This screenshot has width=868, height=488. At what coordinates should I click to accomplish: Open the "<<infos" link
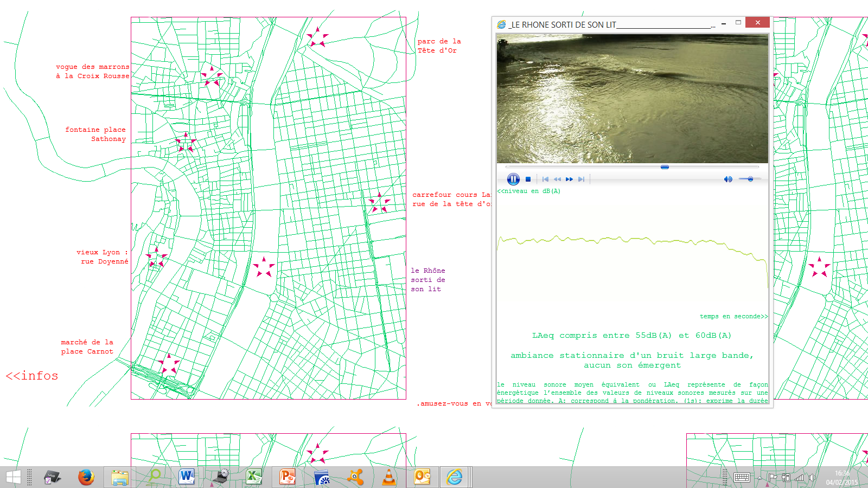coord(32,375)
